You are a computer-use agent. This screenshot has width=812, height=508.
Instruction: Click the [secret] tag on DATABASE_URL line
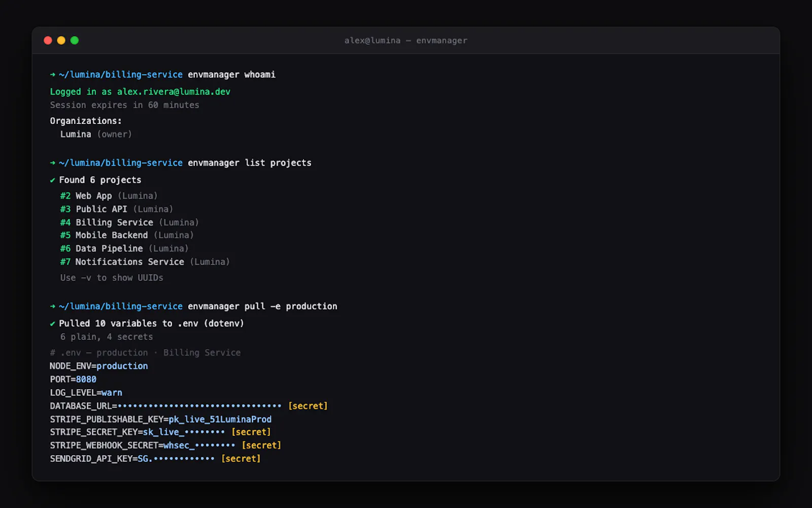(x=308, y=406)
